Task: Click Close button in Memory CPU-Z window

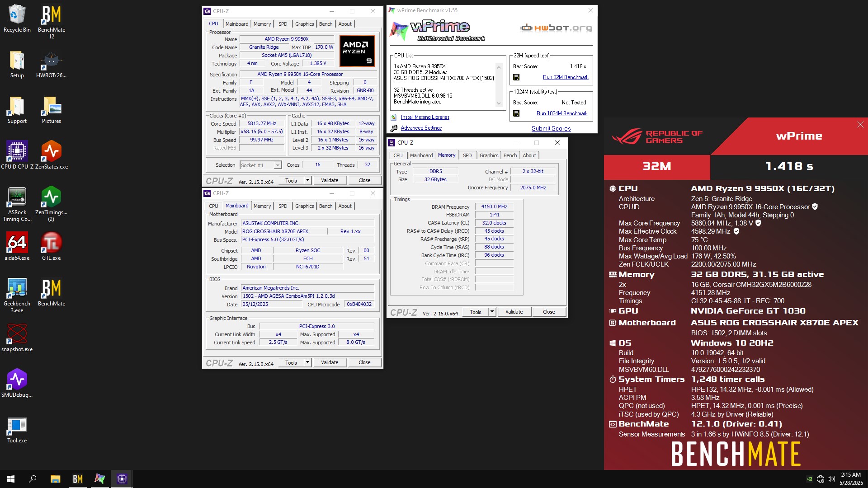Action: tap(549, 312)
